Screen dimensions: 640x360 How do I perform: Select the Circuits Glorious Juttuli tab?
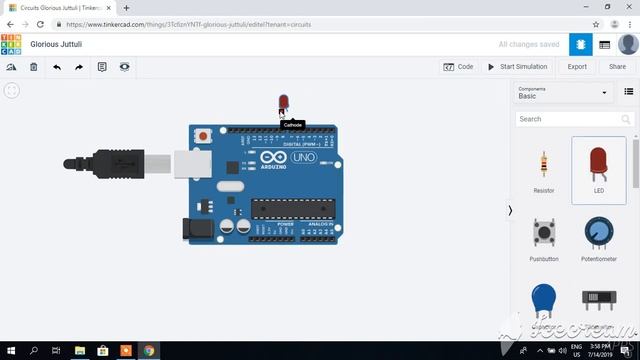60,8
